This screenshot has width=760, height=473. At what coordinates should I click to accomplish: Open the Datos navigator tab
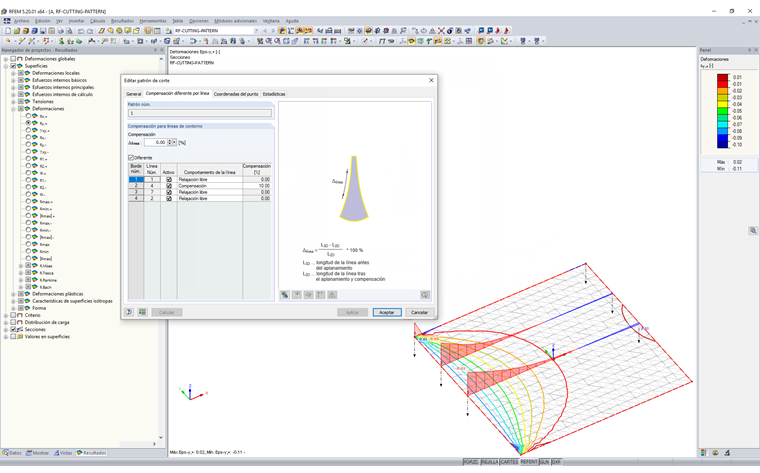[12, 453]
